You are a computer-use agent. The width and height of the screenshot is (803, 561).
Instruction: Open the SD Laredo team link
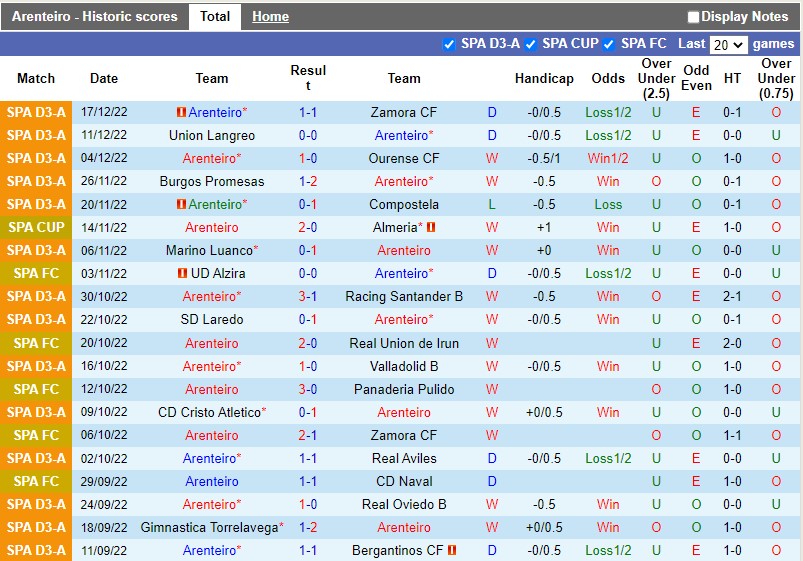pyautogui.click(x=212, y=319)
